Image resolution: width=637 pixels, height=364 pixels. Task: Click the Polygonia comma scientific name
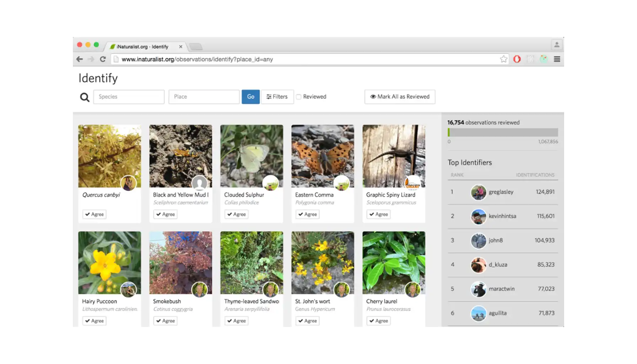pos(315,203)
